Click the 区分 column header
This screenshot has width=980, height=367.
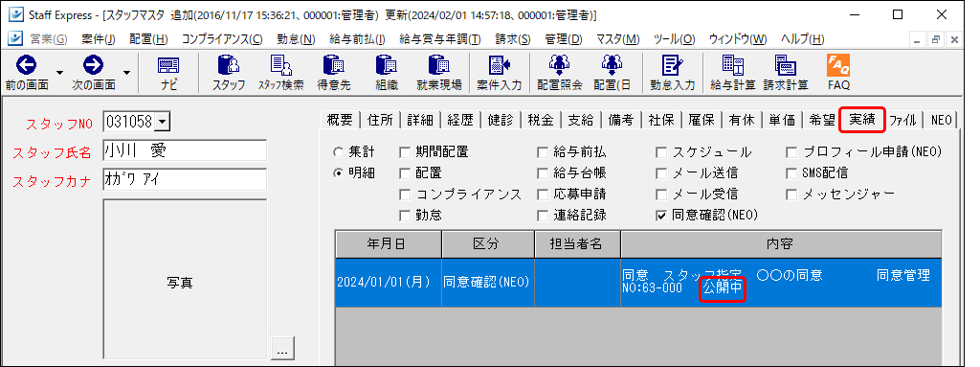488,244
